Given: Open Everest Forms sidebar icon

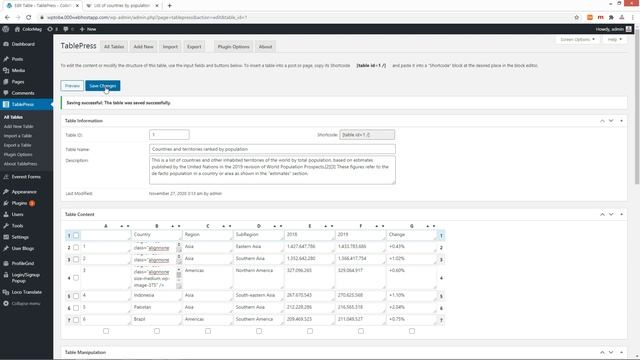Looking at the screenshot, I should pos(6,177).
